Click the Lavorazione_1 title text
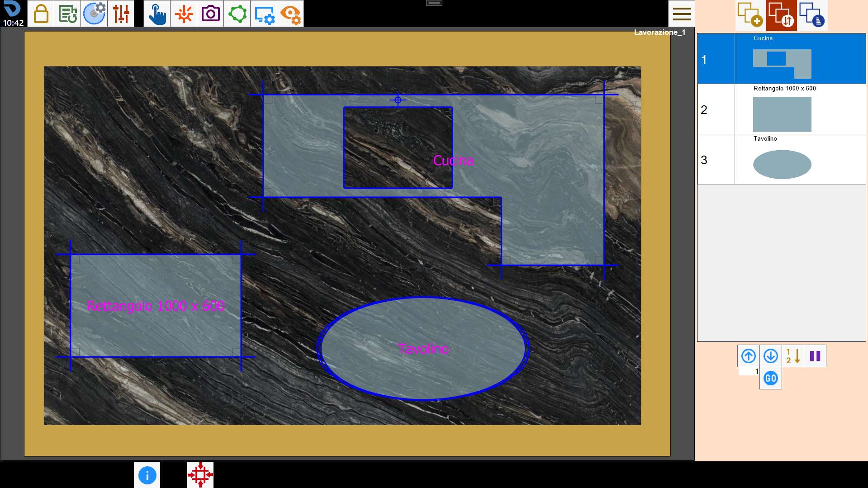This screenshot has width=868, height=488. coord(659,32)
